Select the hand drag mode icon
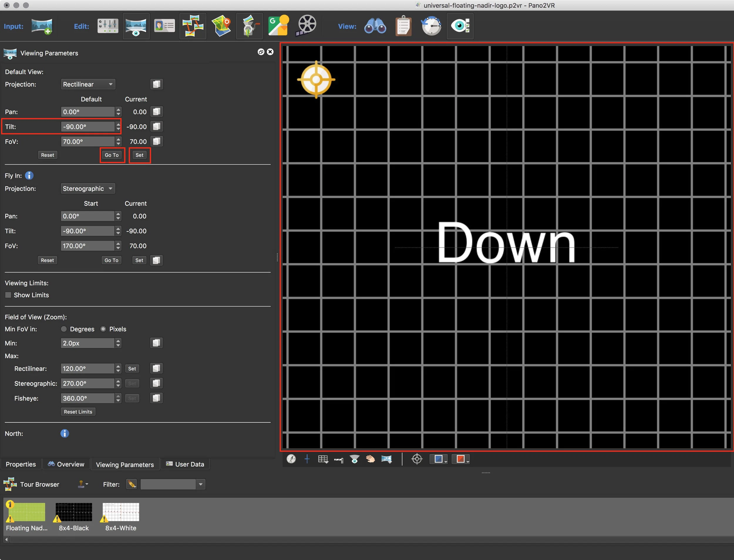734x560 pixels. pos(370,459)
